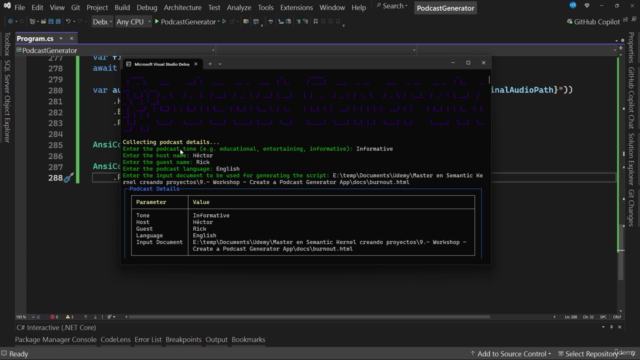Click the editor horizontal scrollbar
The height and width of the screenshot is (360, 640).
click(310, 317)
